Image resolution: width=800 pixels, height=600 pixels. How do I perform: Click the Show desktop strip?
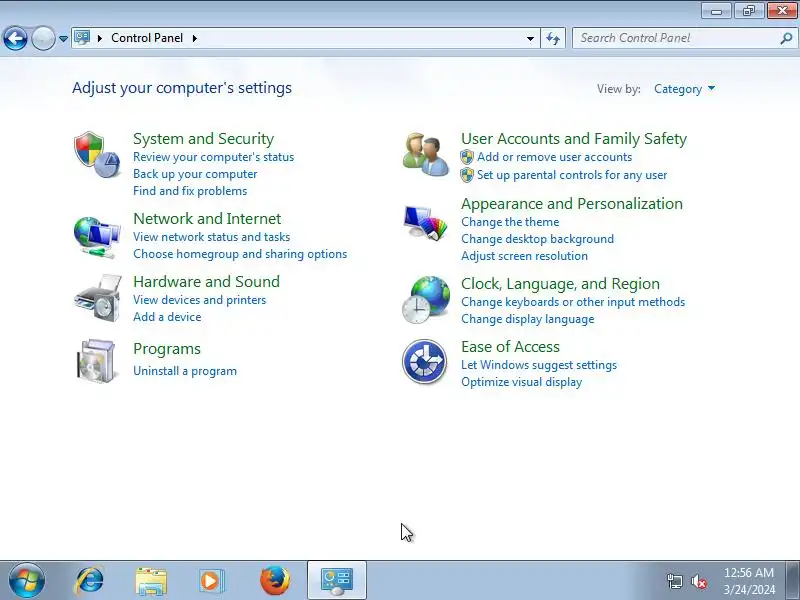[793, 580]
